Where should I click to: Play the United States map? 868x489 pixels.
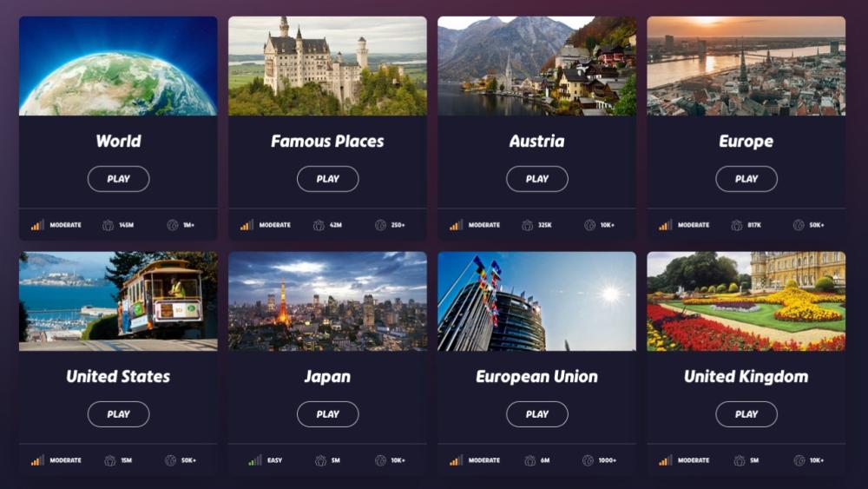click(118, 414)
